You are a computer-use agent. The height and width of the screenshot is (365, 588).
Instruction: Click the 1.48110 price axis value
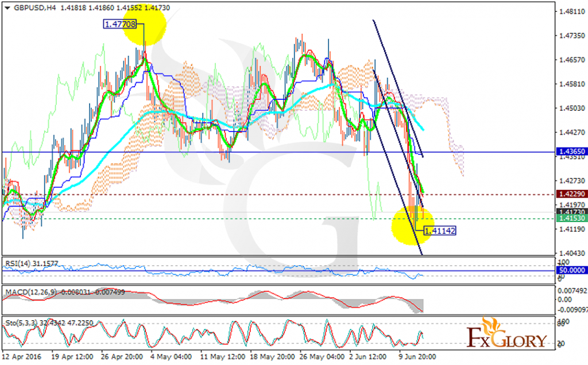(572, 11)
